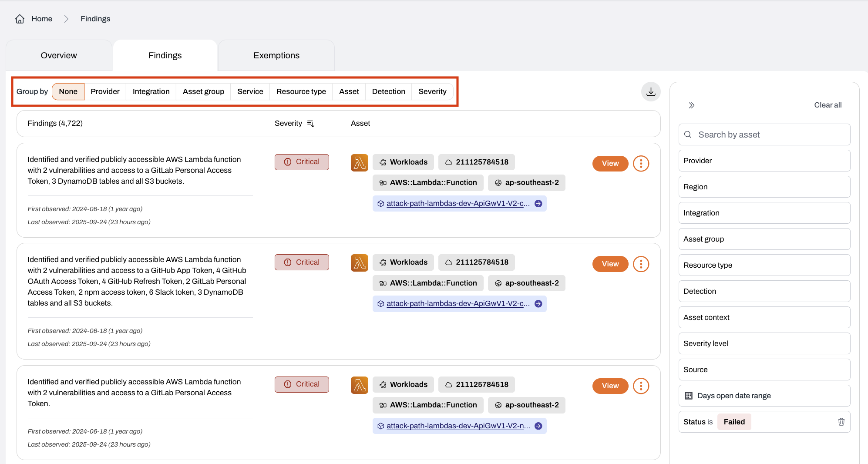Image resolution: width=868 pixels, height=464 pixels.
Task: Click arrow icon beside first asset link
Action: tap(538, 204)
